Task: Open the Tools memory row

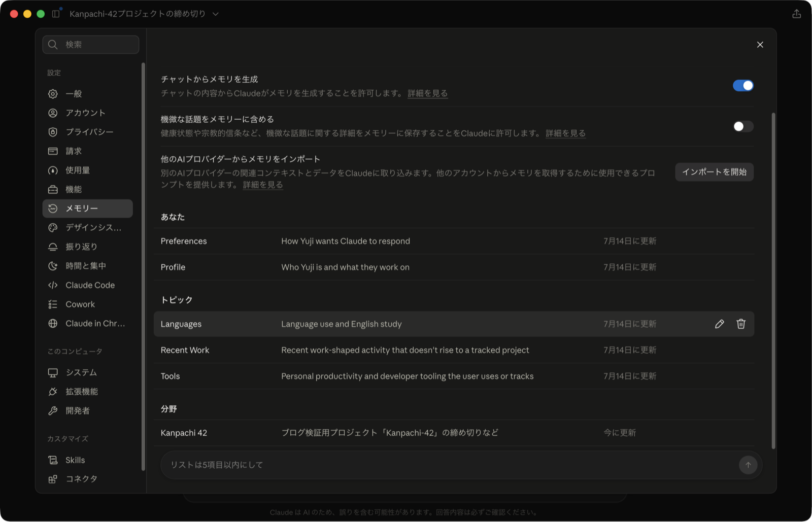Action: [454, 376]
